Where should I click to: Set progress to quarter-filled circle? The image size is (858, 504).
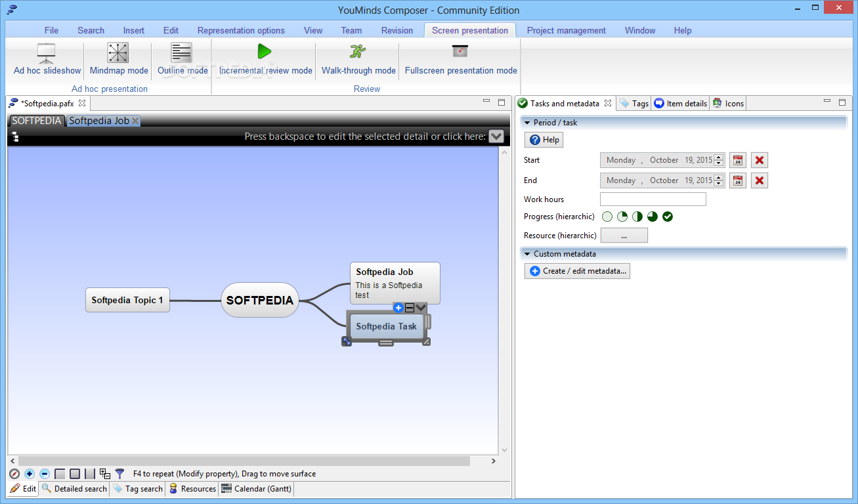point(622,217)
